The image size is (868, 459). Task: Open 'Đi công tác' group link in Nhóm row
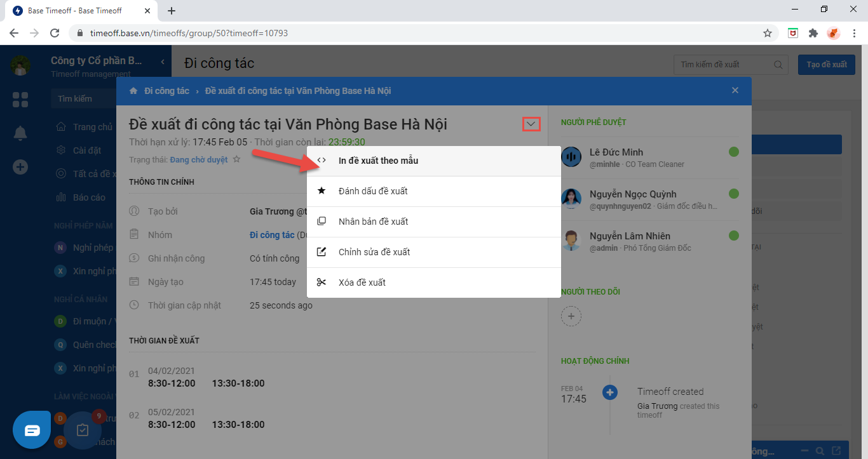coord(272,235)
